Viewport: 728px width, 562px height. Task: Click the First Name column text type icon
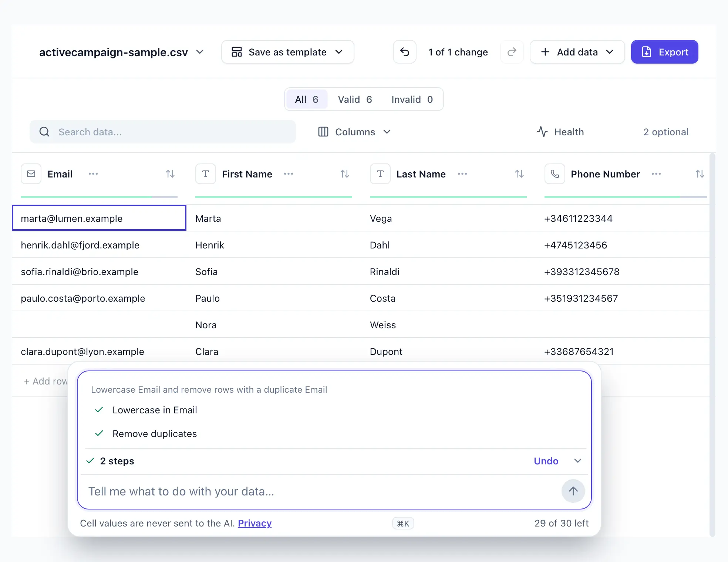tap(206, 174)
